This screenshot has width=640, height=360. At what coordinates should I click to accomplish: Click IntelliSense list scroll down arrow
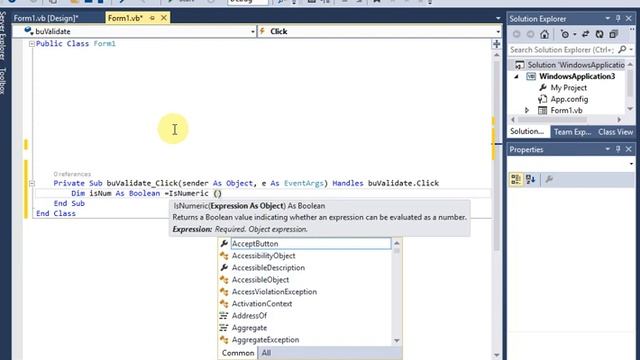pyautogui.click(x=396, y=340)
